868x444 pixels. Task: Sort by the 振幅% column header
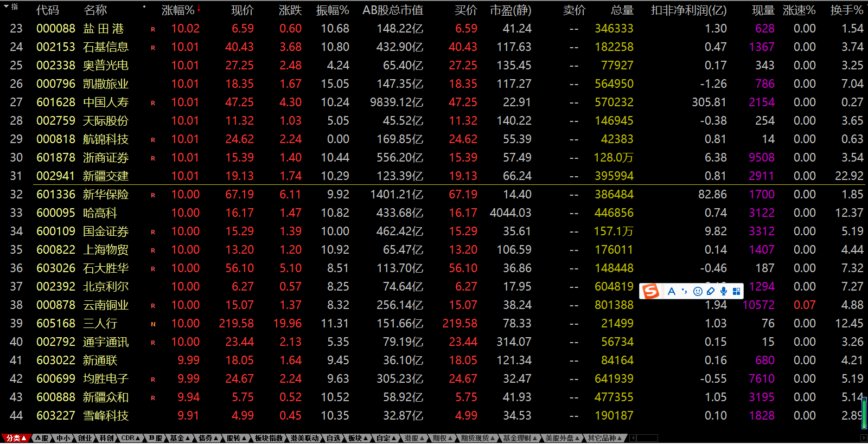click(333, 10)
